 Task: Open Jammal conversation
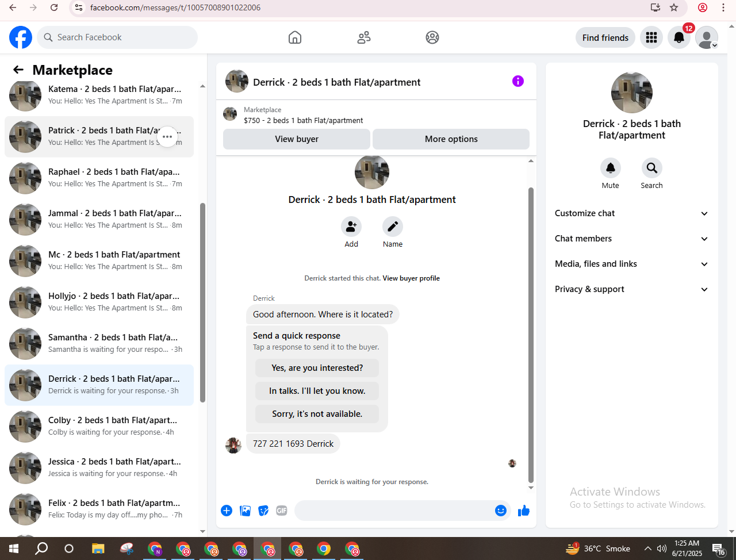(x=99, y=220)
